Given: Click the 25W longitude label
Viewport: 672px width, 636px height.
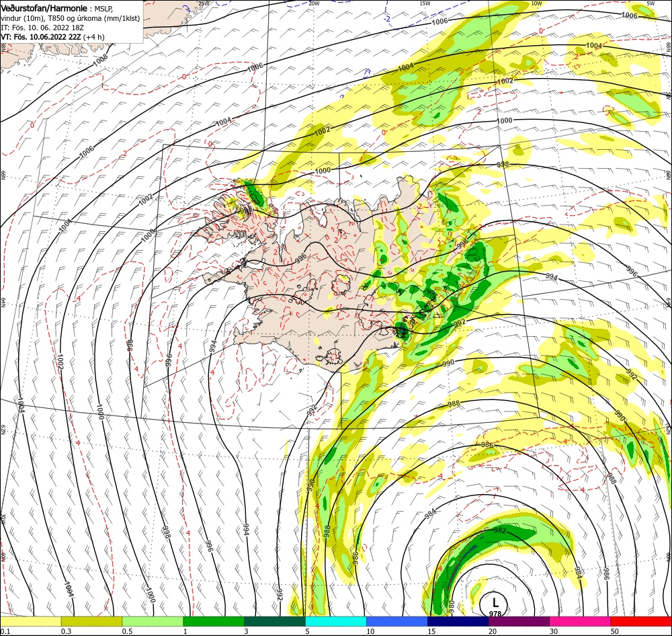Looking at the screenshot, I should 204,3.
